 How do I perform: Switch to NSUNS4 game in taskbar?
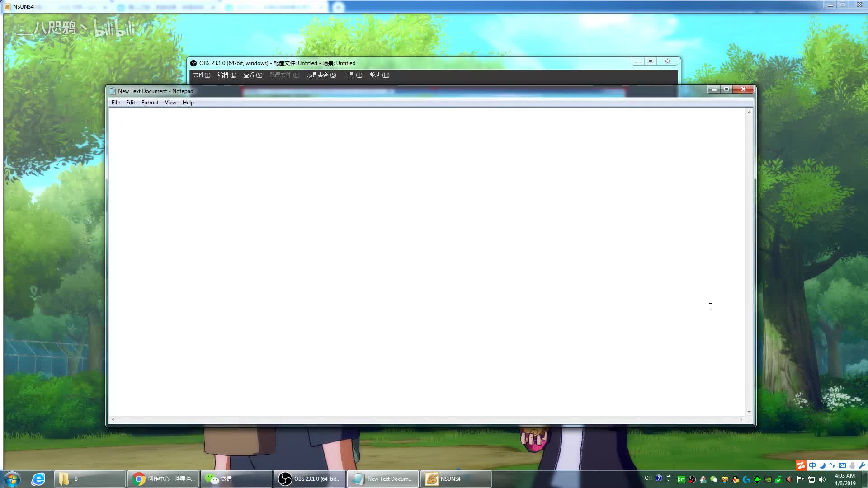click(456, 479)
